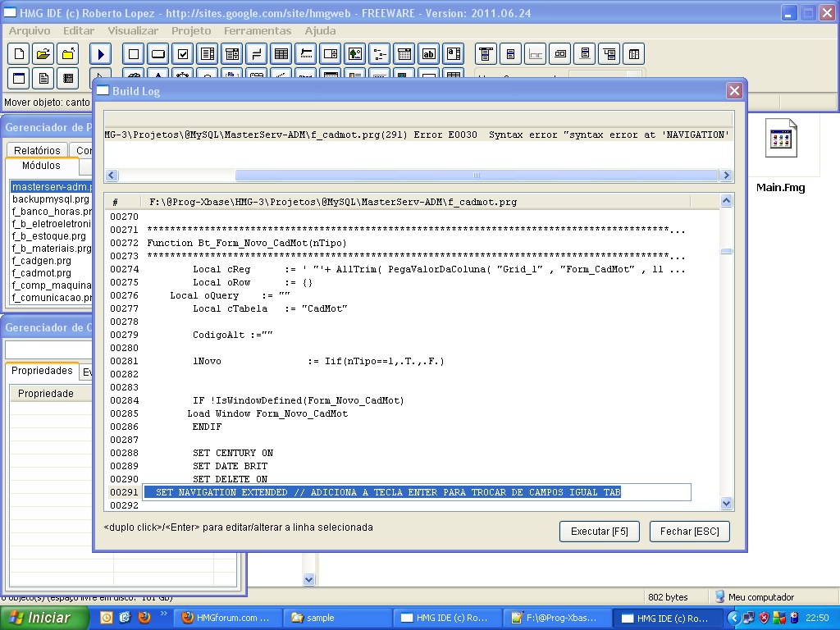The image size is (840, 630).
Task: Select the TextBox 'ab' control icon
Action: 429,54
